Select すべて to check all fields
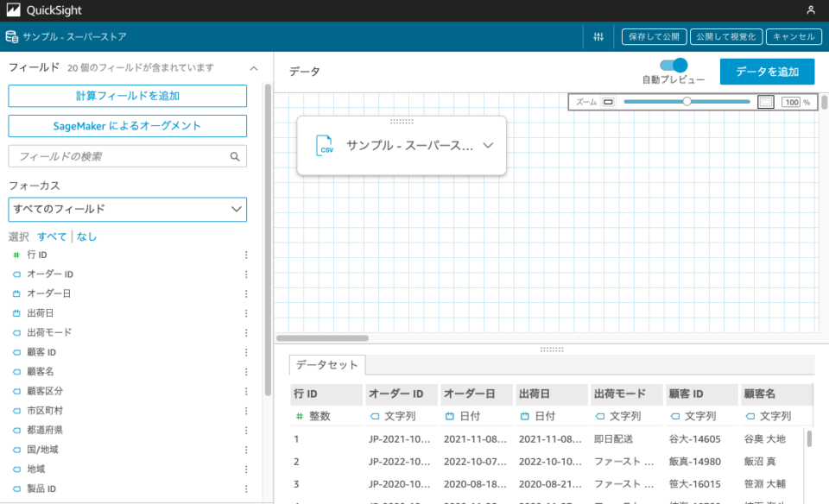The image size is (829, 504). (x=52, y=236)
